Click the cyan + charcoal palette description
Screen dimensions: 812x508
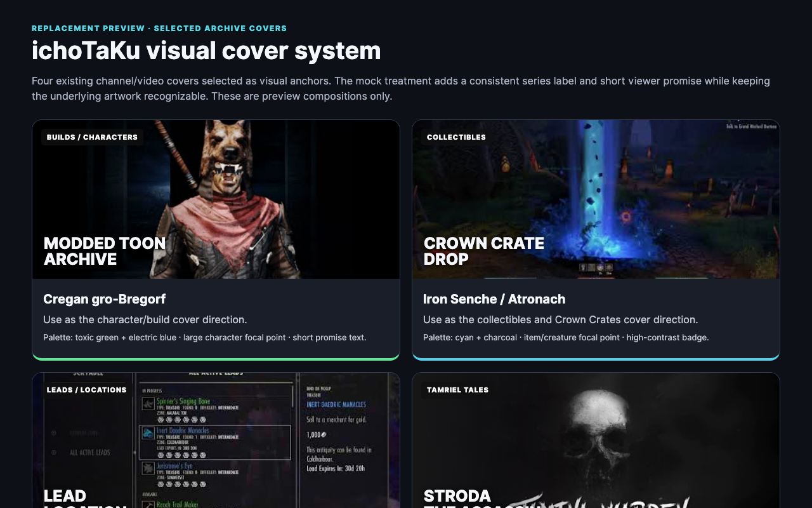pos(566,337)
